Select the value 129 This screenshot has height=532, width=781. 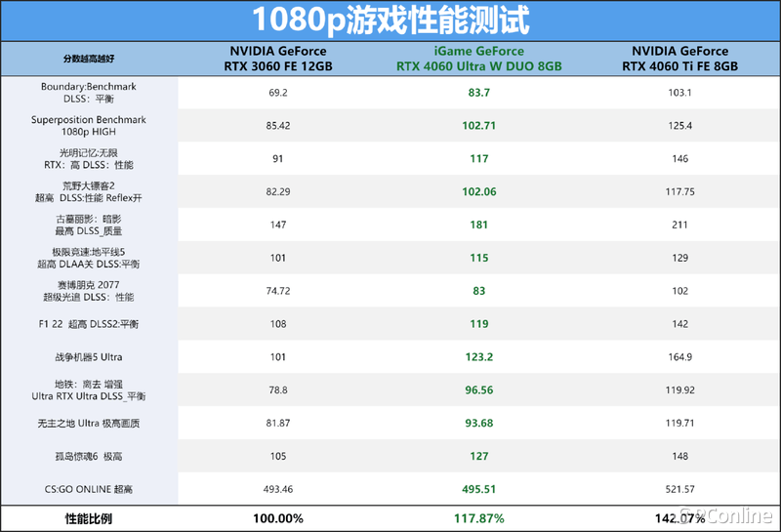(x=679, y=258)
